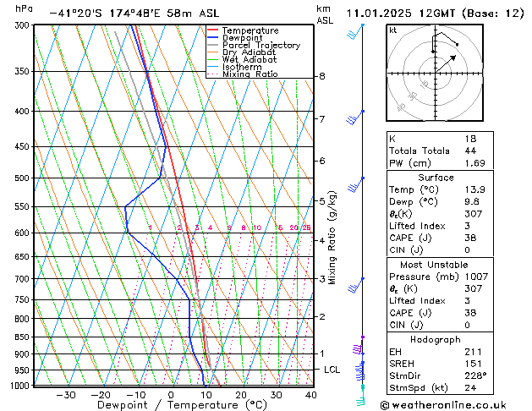The image size is (532, 411).
Task: Click the Totals Totals value 44
Action: pos(470,151)
